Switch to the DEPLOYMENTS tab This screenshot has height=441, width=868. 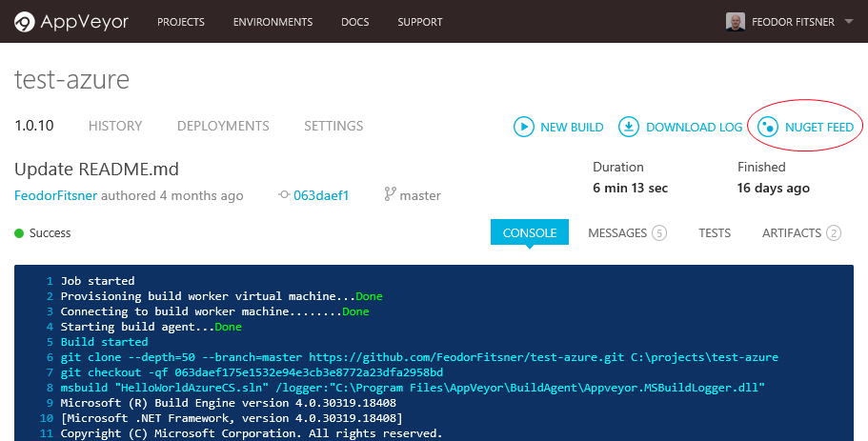click(x=223, y=126)
